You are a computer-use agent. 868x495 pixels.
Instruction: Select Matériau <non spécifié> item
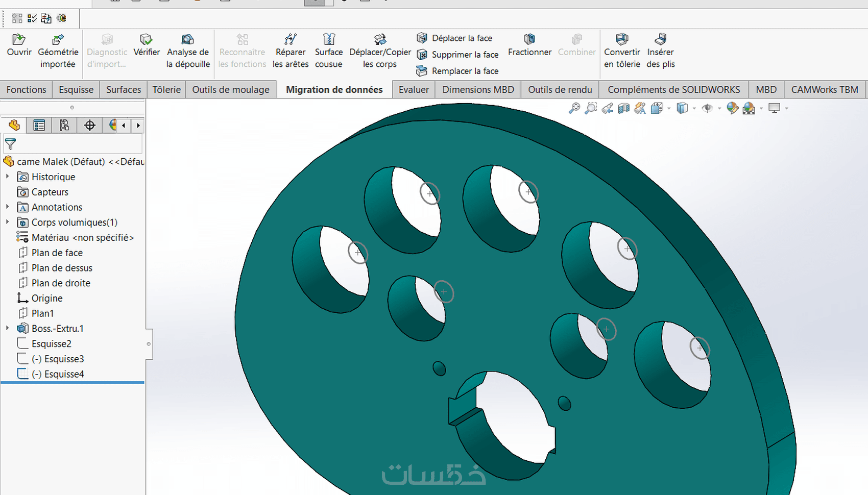(x=75, y=237)
